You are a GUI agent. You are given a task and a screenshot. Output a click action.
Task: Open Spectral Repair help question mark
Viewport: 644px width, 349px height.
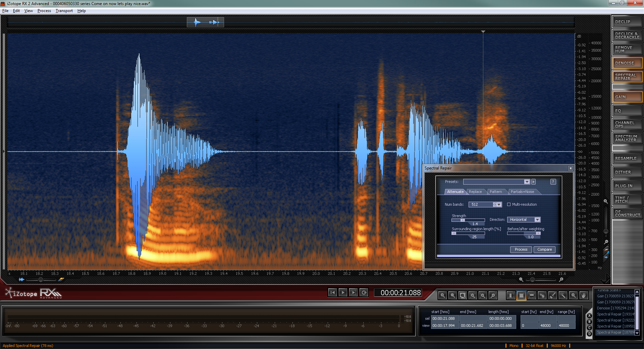tap(553, 182)
